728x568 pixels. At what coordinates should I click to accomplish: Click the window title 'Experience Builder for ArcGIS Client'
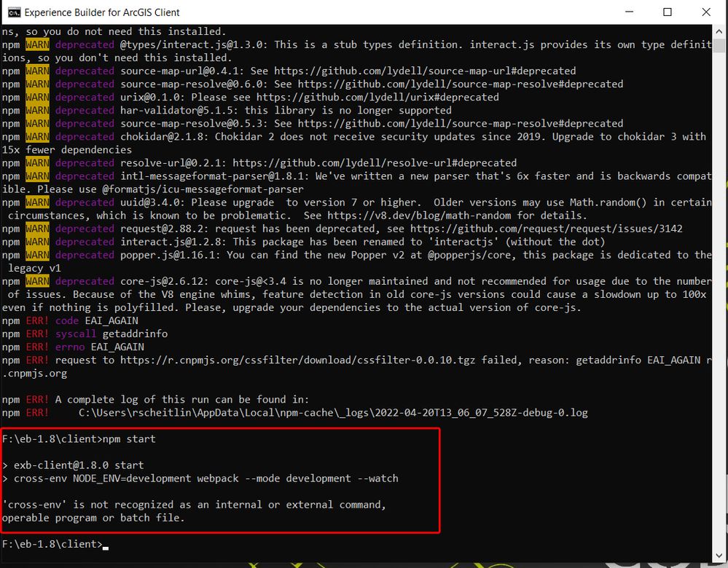pos(102,12)
